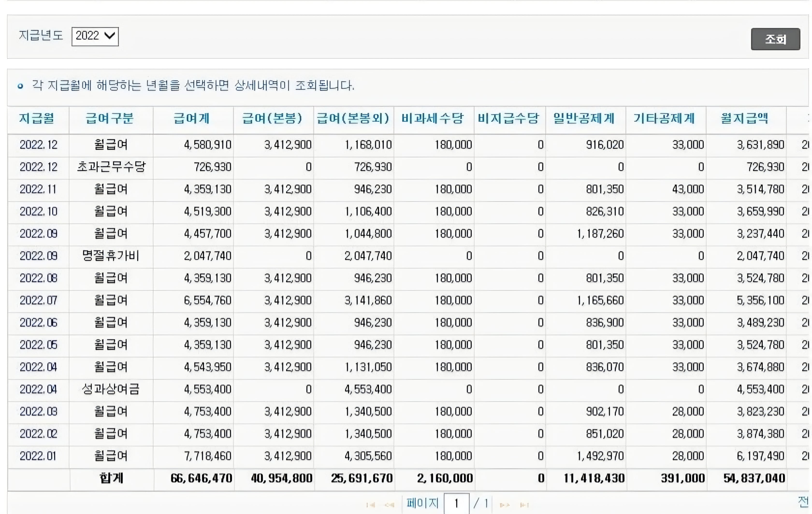Click the 조회 search button
This screenshot has height=514, width=812.
click(x=776, y=39)
